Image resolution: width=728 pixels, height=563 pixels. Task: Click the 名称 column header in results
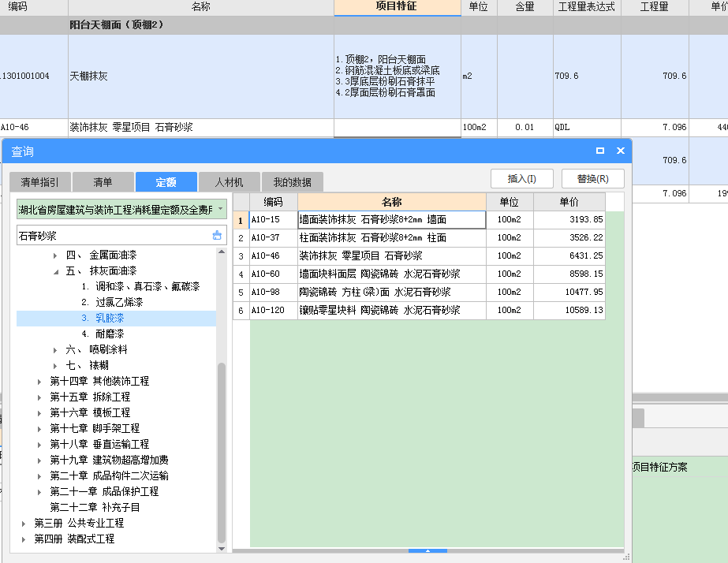point(392,202)
